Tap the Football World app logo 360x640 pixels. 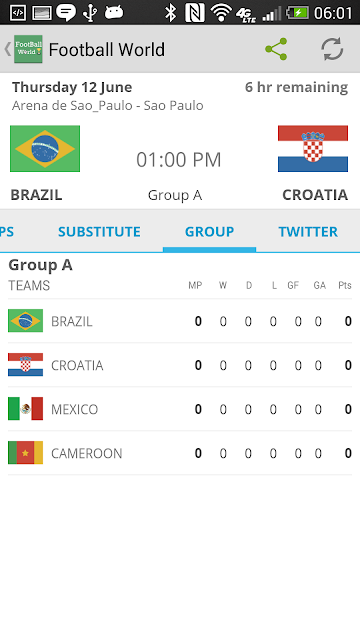pos(28,49)
